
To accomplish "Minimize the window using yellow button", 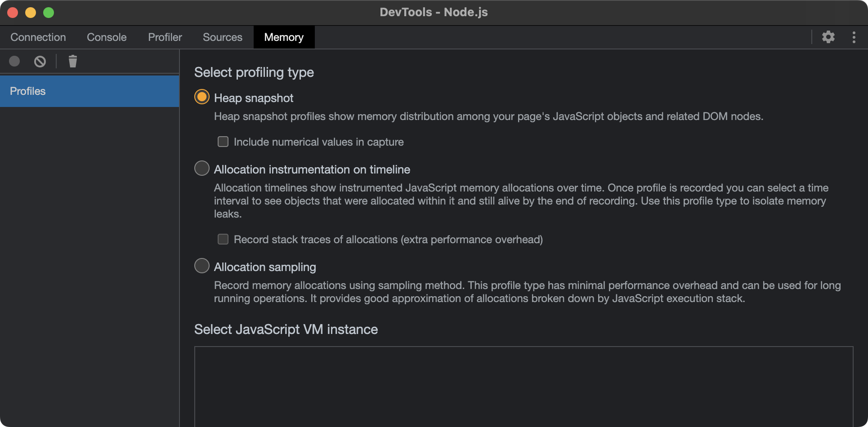I will click(x=31, y=13).
